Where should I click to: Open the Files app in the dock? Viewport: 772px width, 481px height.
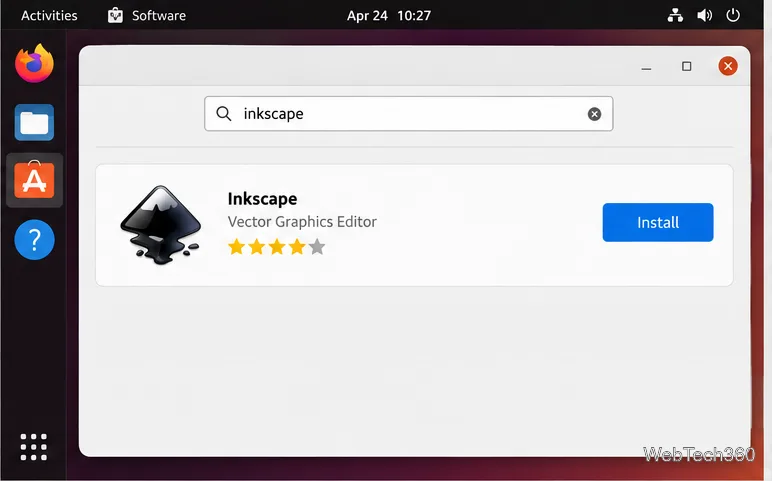34,122
